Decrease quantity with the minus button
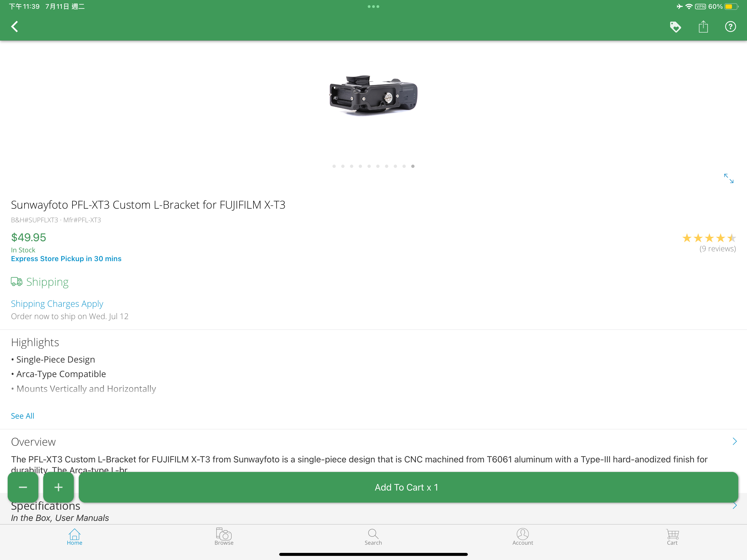Screen dimensions: 747x560 [x=23, y=487]
